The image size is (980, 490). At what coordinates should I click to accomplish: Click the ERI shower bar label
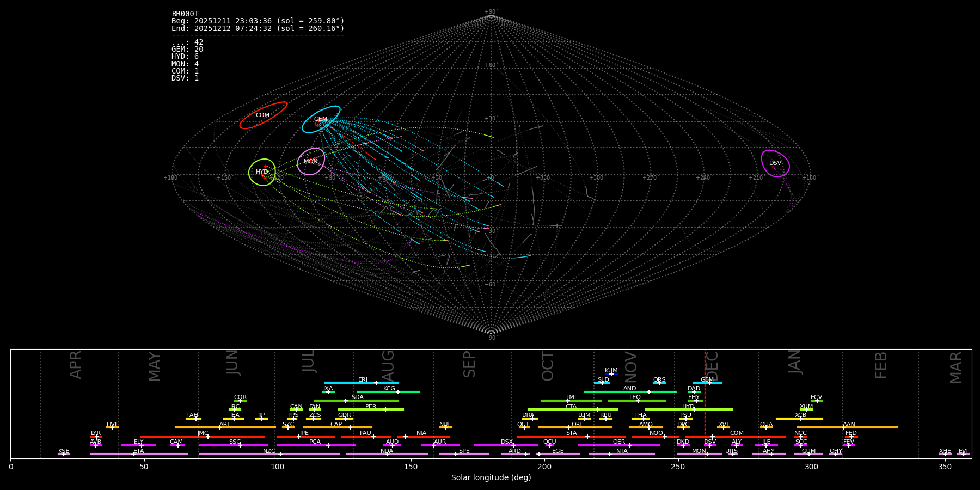(363, 379)
